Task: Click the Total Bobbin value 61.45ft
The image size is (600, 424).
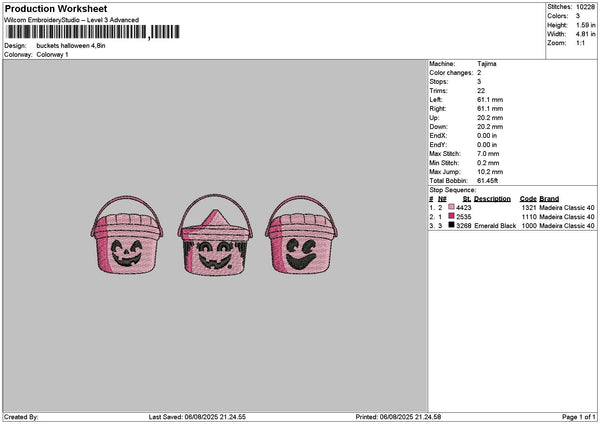Action: 488,181
